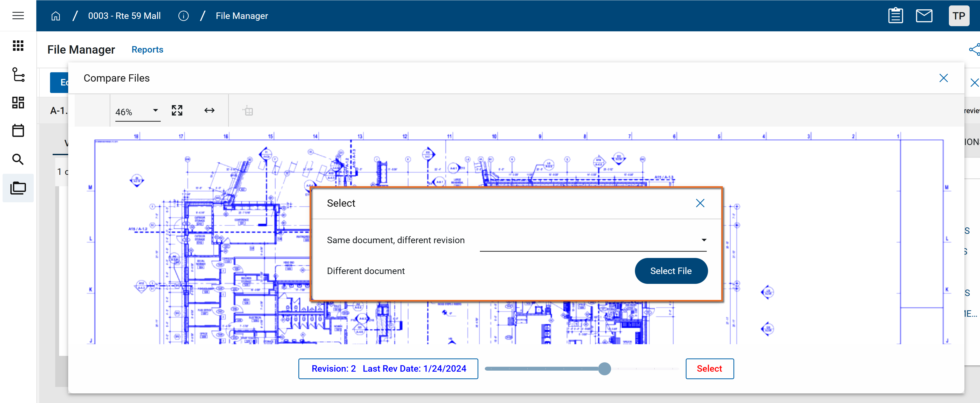Viewport: 980px width, 403px height.
Task: Click the Select File button
Action: 671,271
